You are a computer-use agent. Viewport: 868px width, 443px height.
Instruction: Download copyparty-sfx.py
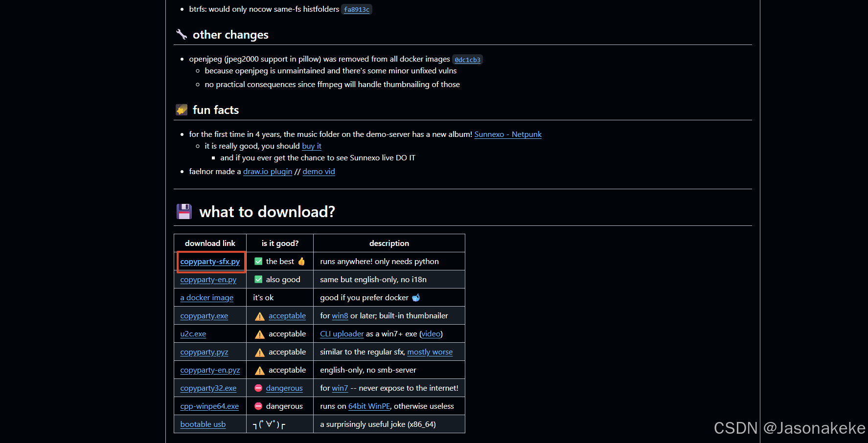tap(210, 262)
